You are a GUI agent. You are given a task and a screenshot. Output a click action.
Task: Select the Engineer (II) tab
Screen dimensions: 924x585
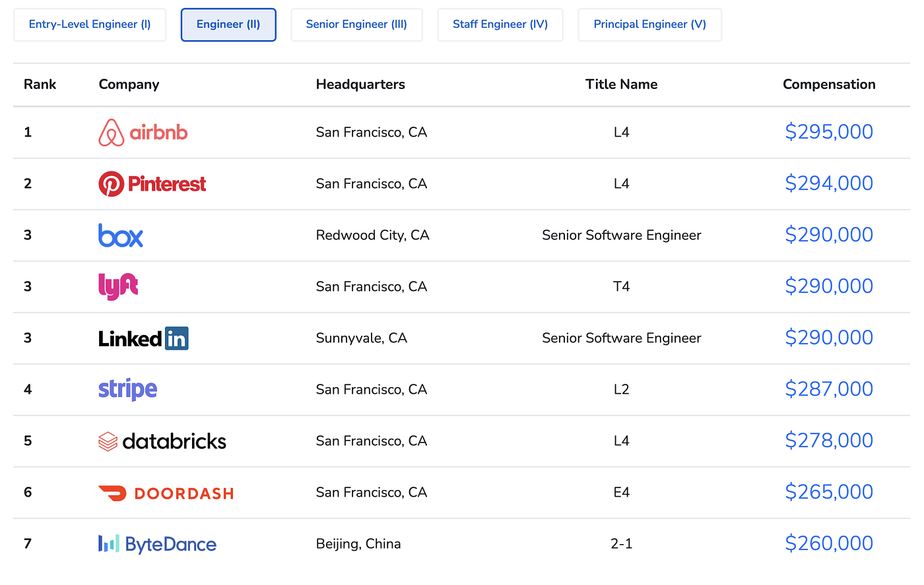point(228,25)
